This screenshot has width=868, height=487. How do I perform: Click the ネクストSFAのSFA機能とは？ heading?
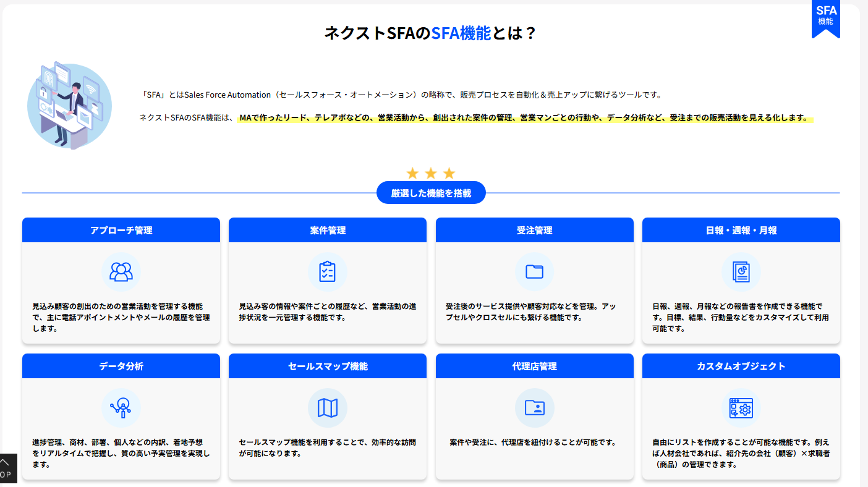(x=430, y=33)
